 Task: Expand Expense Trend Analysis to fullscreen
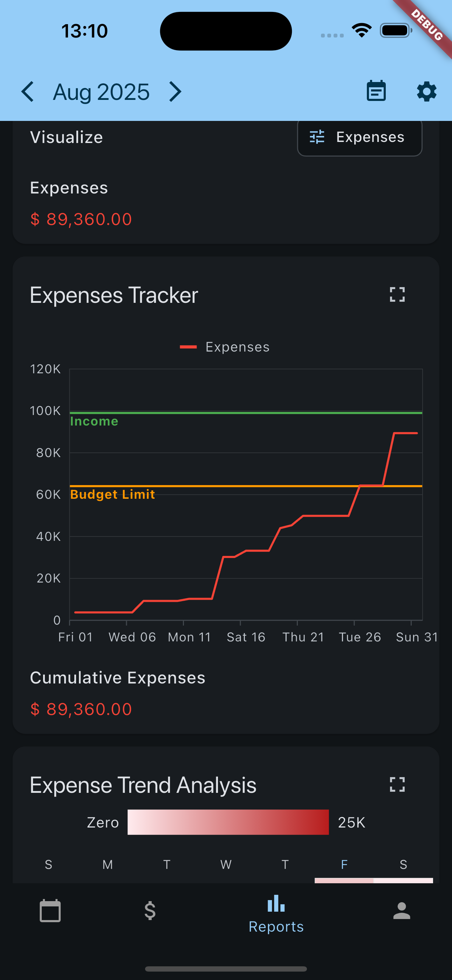(397, 784)
